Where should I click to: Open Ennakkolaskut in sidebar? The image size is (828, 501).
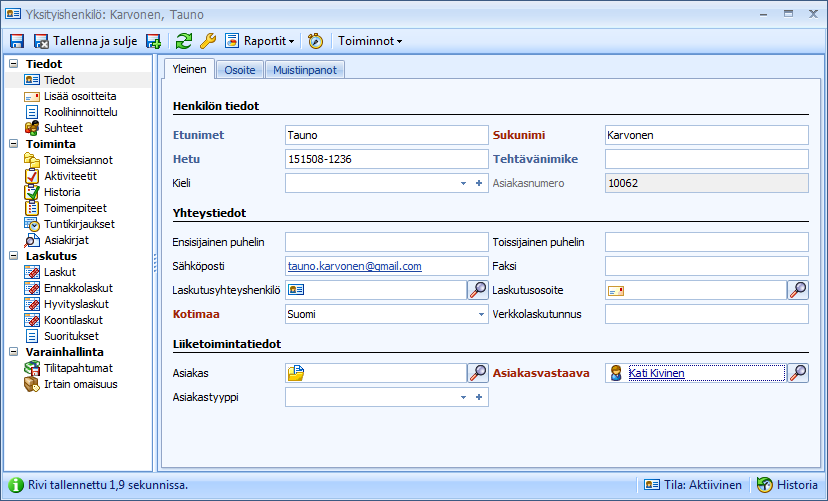point(69,288)
